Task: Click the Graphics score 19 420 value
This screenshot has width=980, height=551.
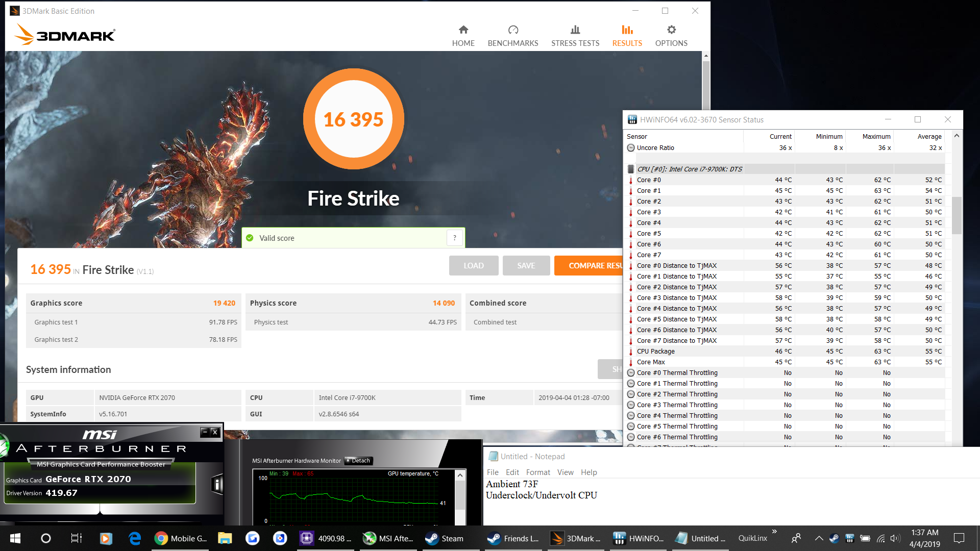Action: (x=224, y=303)
